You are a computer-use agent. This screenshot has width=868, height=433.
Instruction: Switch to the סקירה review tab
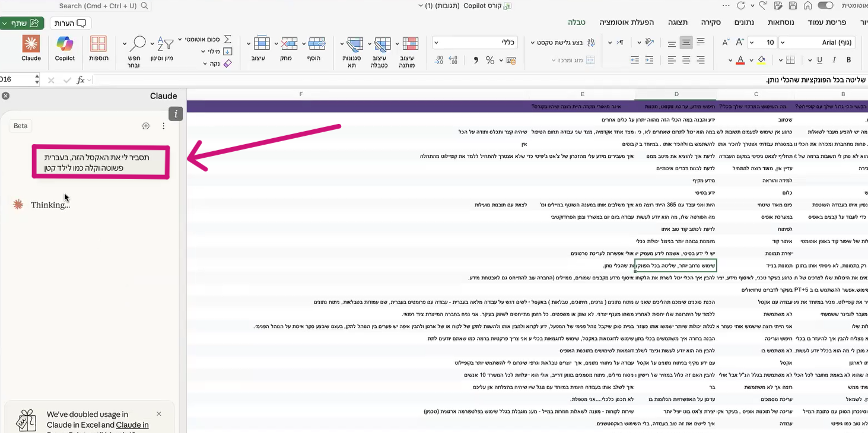(711, 23)
